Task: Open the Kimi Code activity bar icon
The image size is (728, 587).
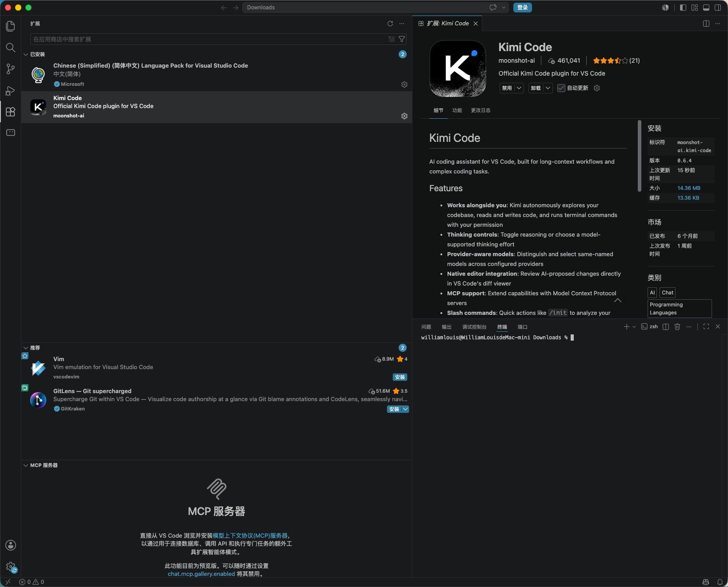Action: coord(11,133)
